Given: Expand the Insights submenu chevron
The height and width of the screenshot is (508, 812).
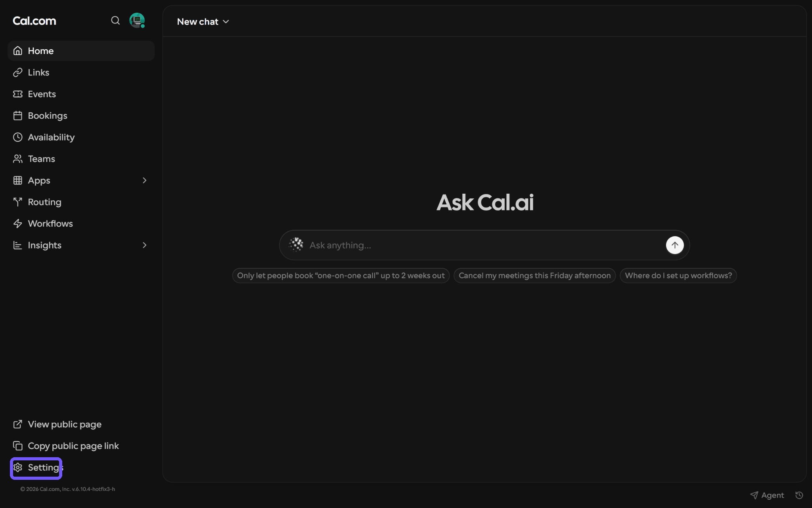Looking at the screenshot, I should point(144,245).
